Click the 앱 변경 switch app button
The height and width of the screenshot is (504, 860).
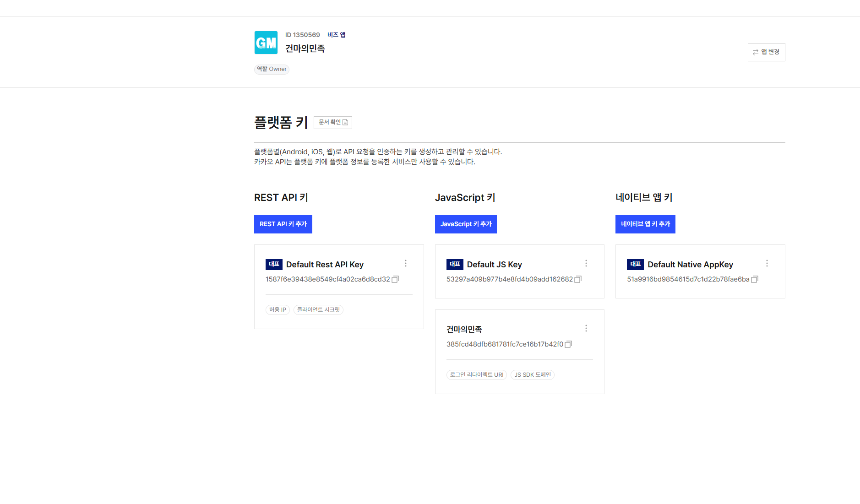[766, 52]
